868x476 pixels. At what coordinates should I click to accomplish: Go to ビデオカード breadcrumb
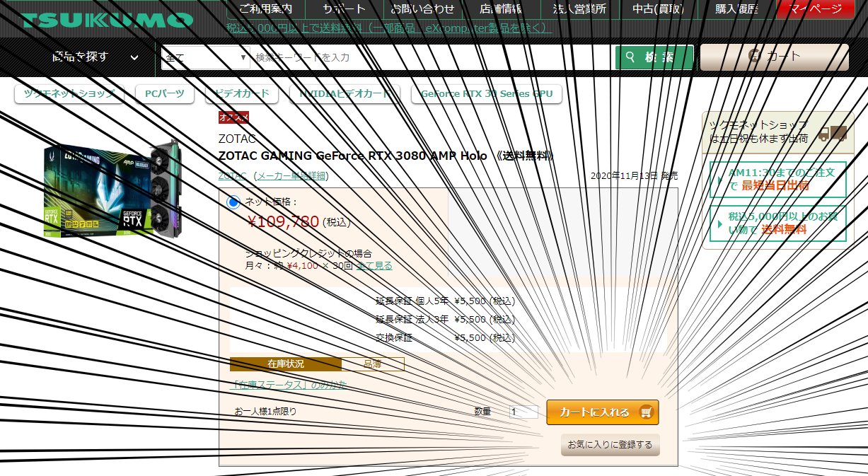(x=242, y=93)
